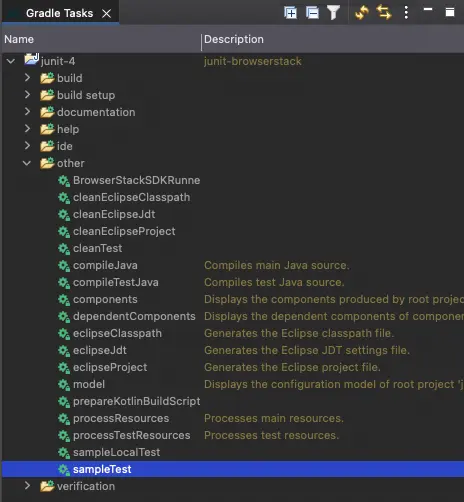The image size is (464, 502).
Task: Click 'Compiles test Java source.' description
Action: point(274,282)
